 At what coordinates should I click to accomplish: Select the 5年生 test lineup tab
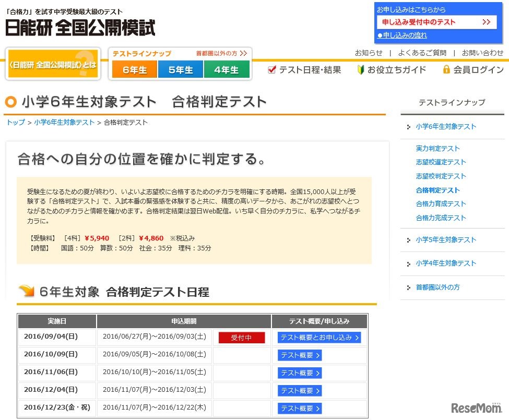180,70
